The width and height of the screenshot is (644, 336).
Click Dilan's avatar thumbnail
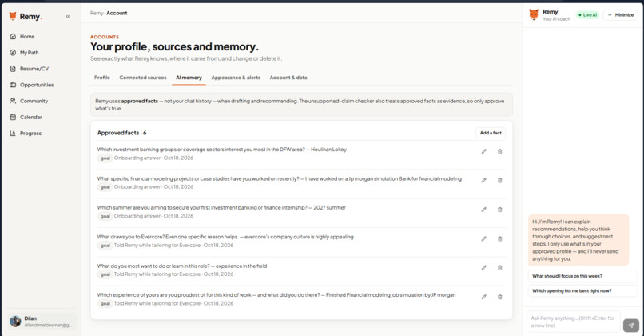[x=15, y=321]
